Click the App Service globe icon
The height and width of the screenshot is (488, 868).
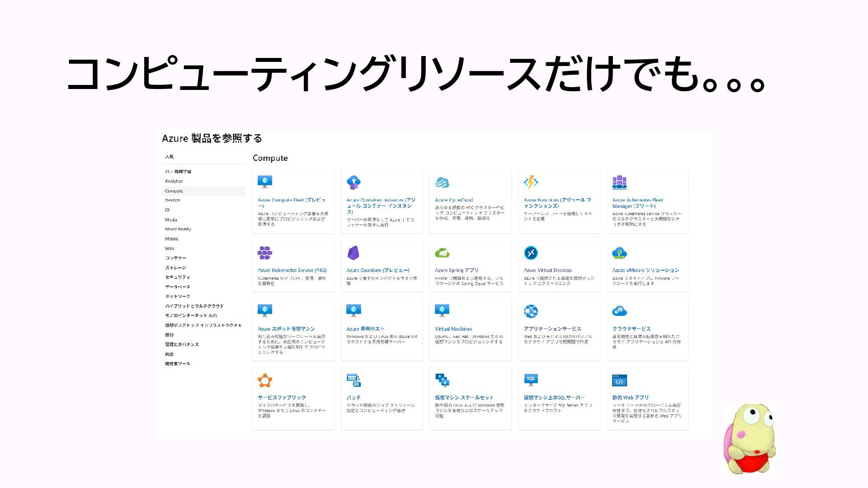531,311
